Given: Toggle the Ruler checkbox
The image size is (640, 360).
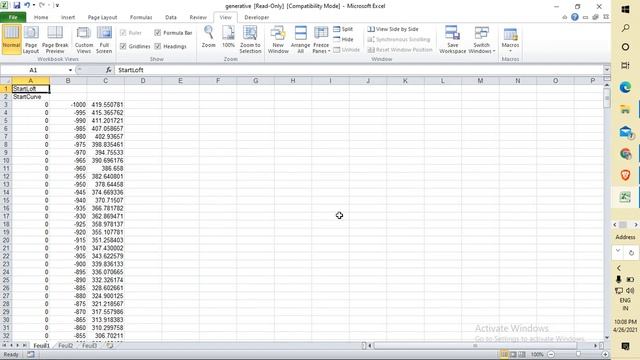Looking at the screenshot, I should click(123, 33).
